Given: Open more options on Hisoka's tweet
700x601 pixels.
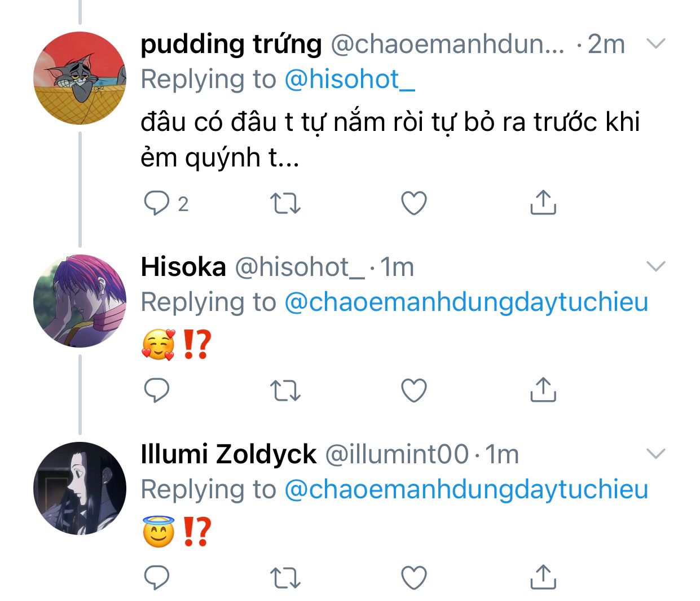Looking at the screenshot, I should click(655, 266).
